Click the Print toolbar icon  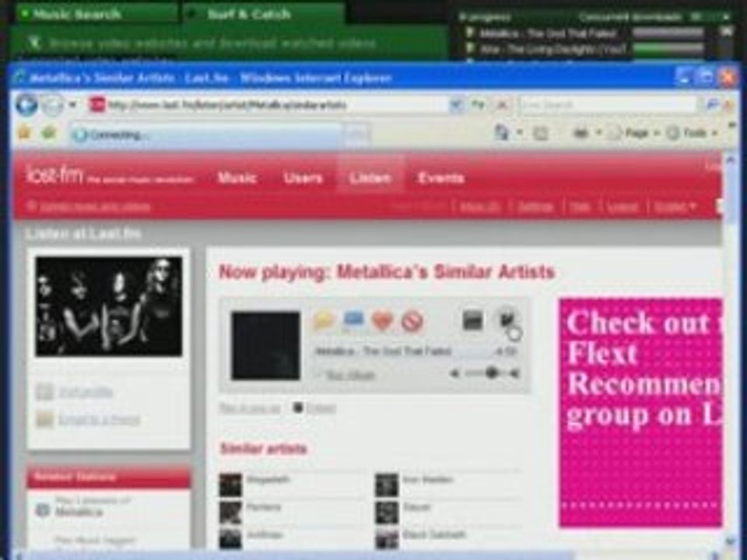[581, 133]
